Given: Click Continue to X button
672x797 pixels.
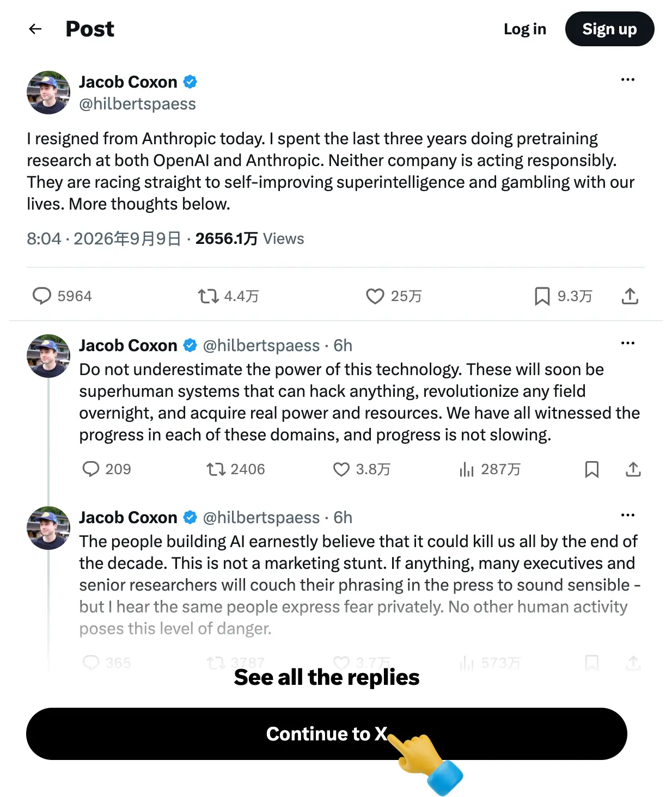Looking at the screenshot, I should (x=327, y=734).
